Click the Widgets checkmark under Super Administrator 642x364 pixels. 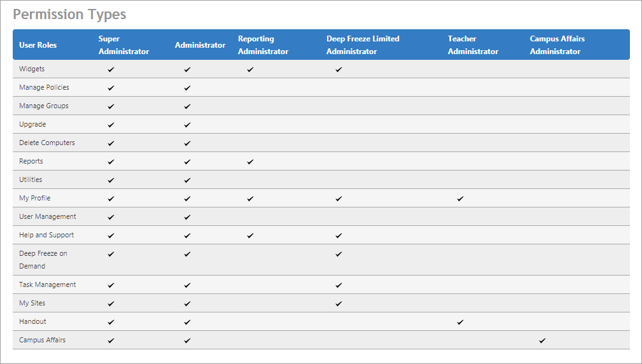111,69
